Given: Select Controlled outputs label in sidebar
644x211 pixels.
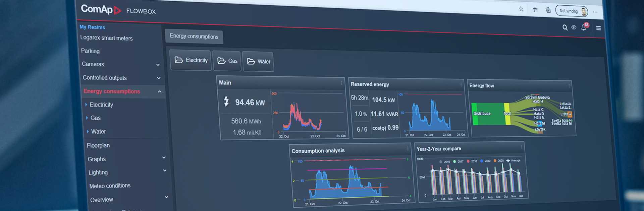Looking at the screenshot, I should (x=105, y=78).
